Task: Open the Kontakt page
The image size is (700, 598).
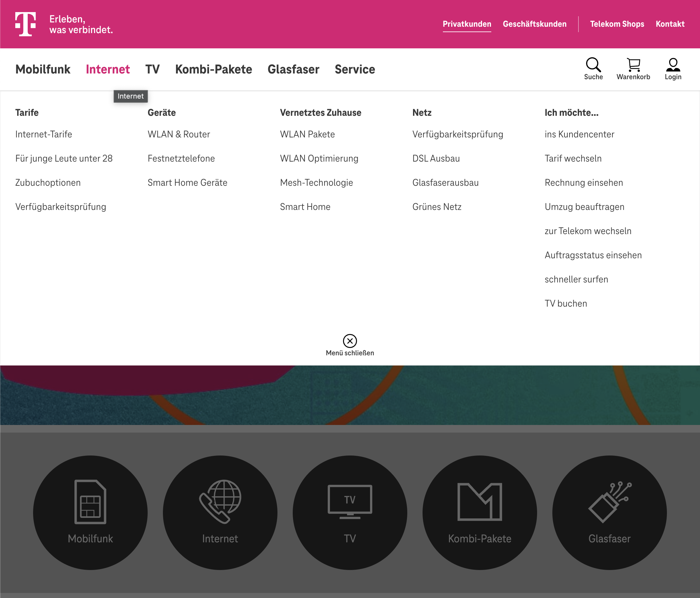Action: coord(670,24)
